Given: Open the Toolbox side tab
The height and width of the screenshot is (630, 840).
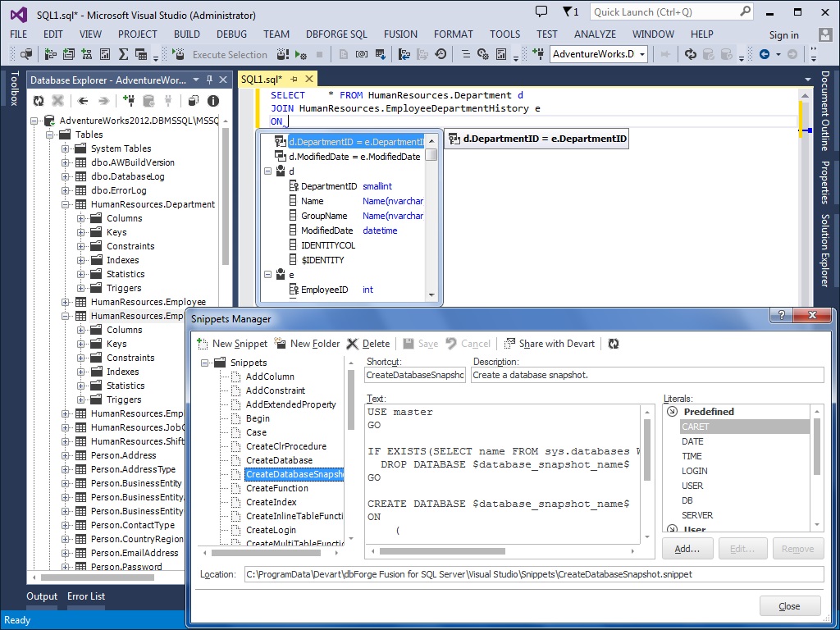Looking at the screenshot, I should pos(15,89).
